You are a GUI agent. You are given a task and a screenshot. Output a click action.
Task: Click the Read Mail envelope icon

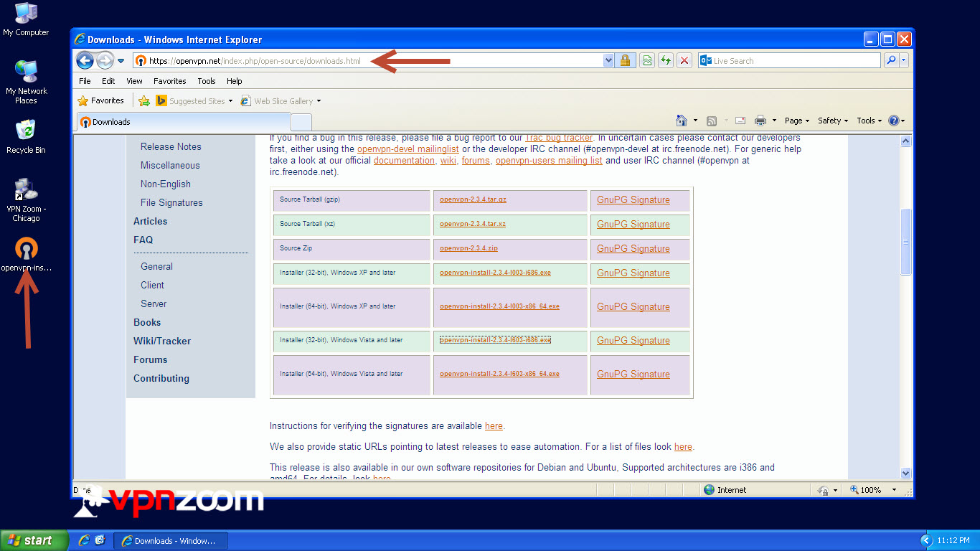(740, 121)
